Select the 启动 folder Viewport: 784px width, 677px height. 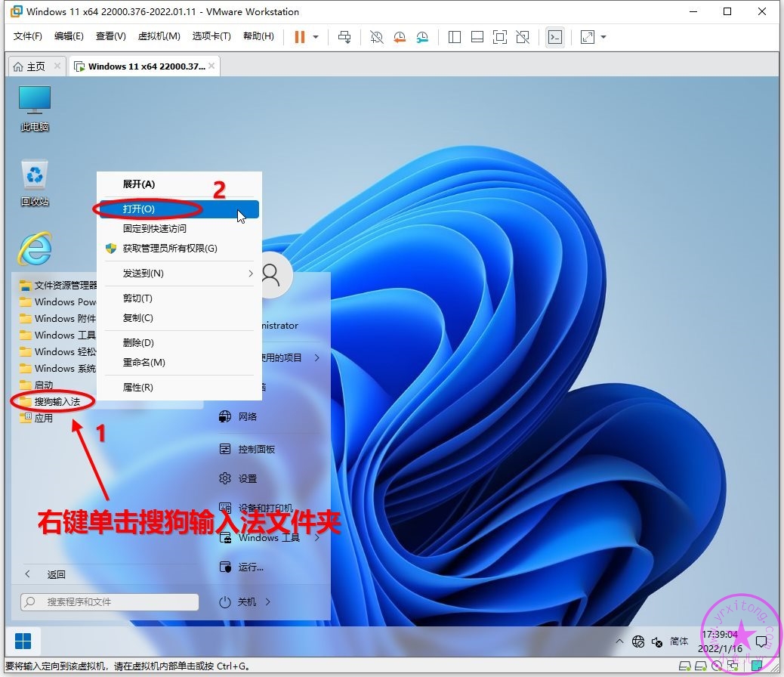click(x=36, y=385)
